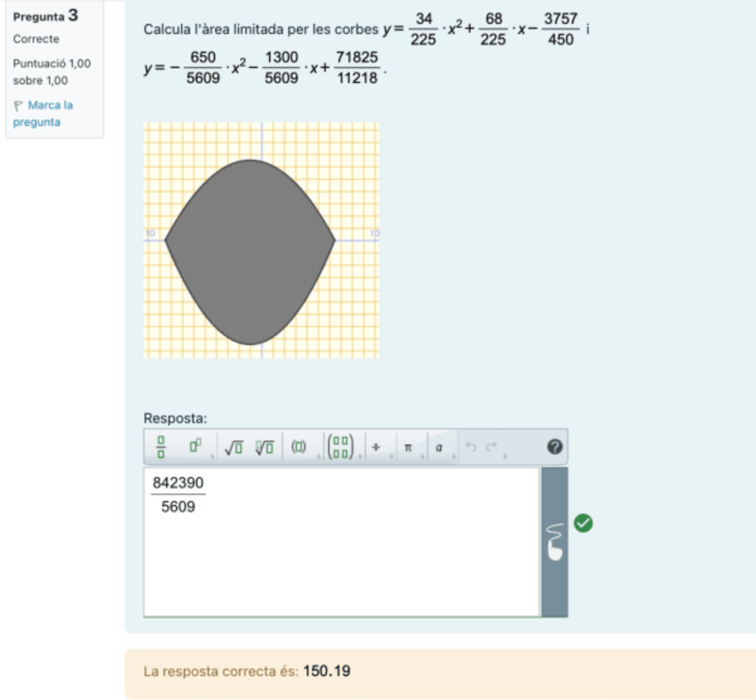This screenshot has height=700, width=756.
Task: Insert an nth root symbol
Action: point(265,448)
